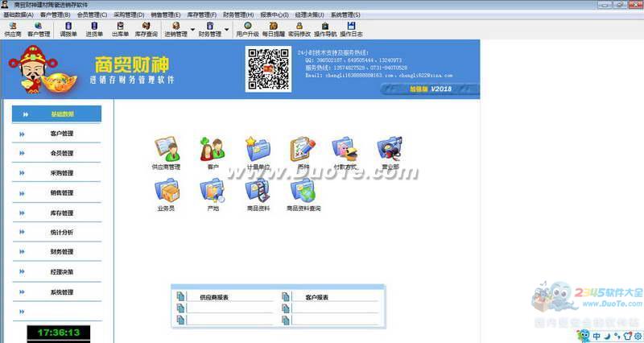This screenshot has height=343, width=644.
Task: Click the gear icon in system tray
Action: [638, 336]
